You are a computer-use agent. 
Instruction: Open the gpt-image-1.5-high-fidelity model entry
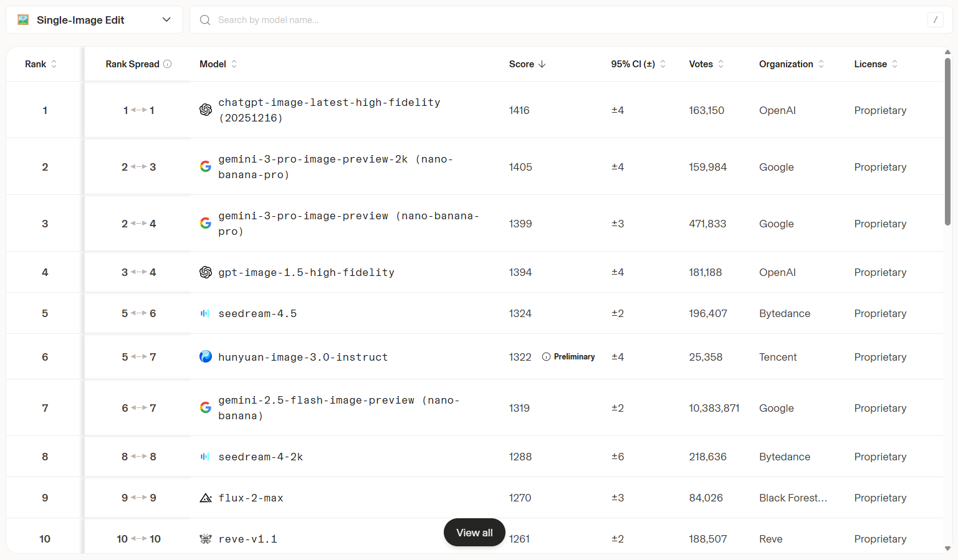point(306,272)
